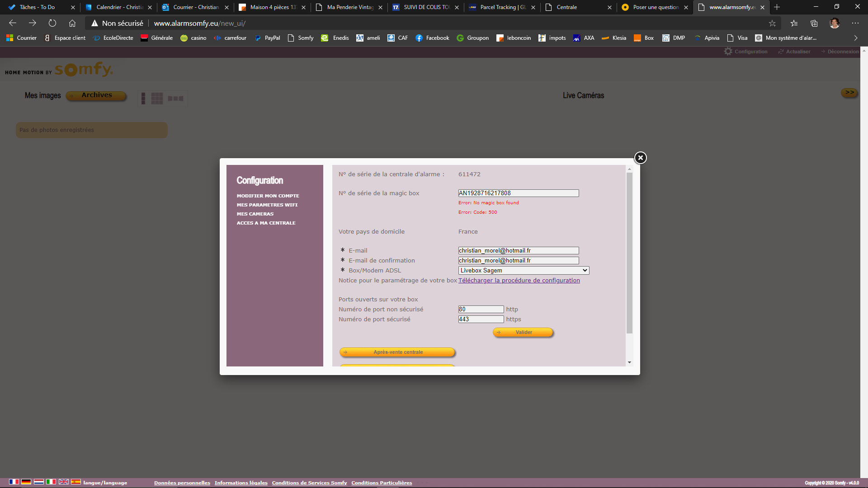
Task: Expand the bookmarks bar overflow chevron
Action: coord(855,38)
